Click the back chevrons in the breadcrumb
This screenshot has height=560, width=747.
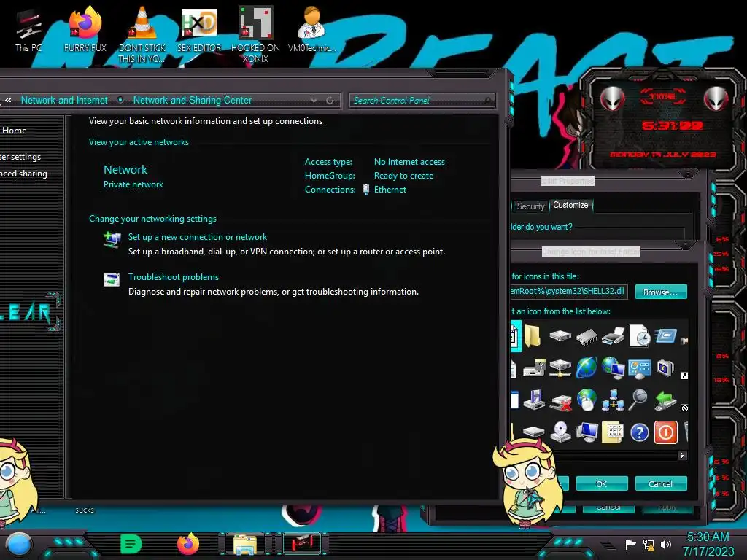pyautogui.click(x=8, y=100)
